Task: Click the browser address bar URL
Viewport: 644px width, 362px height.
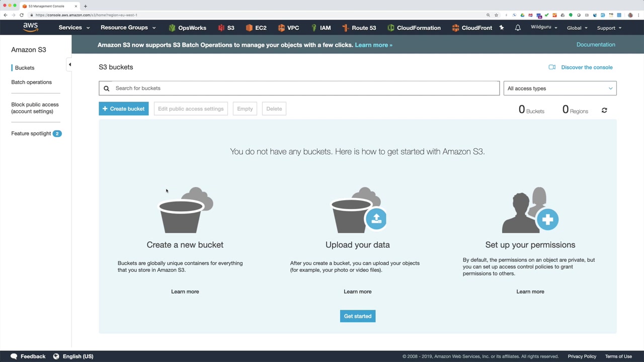Action: (86, 15)
